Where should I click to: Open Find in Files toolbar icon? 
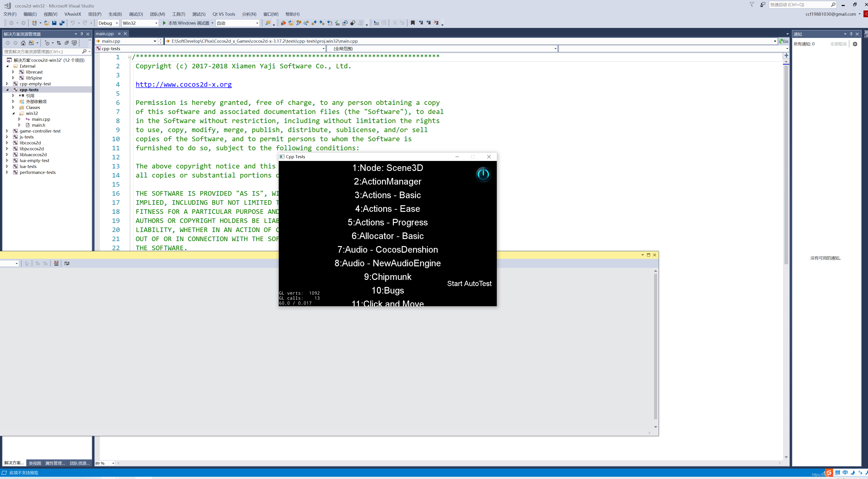click(268, 23)
